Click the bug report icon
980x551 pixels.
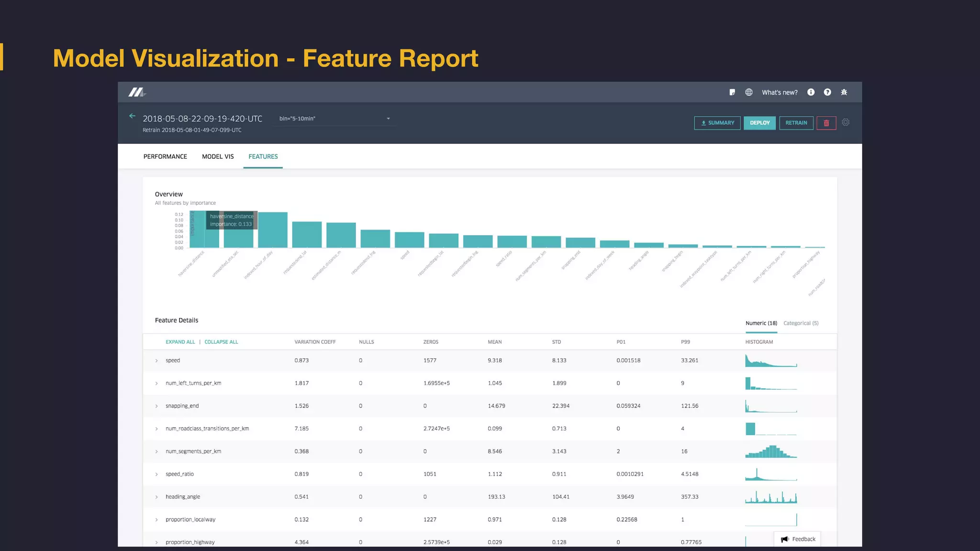point(844,92)
